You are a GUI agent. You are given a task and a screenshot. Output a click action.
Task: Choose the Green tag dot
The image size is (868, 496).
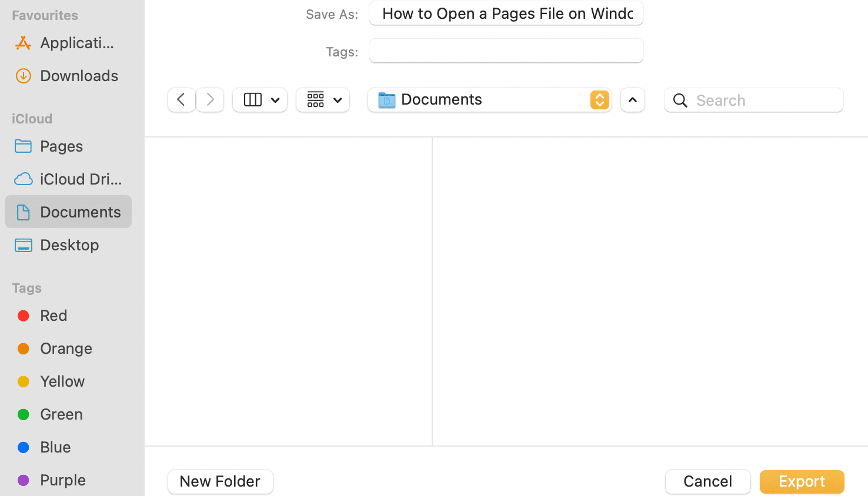pos(24,414)
